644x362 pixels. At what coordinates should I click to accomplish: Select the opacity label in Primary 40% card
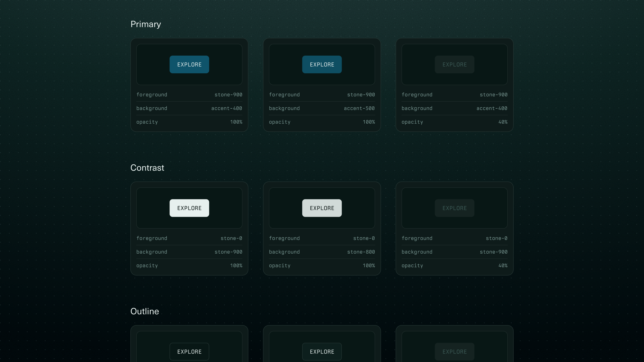pos(412,122)
